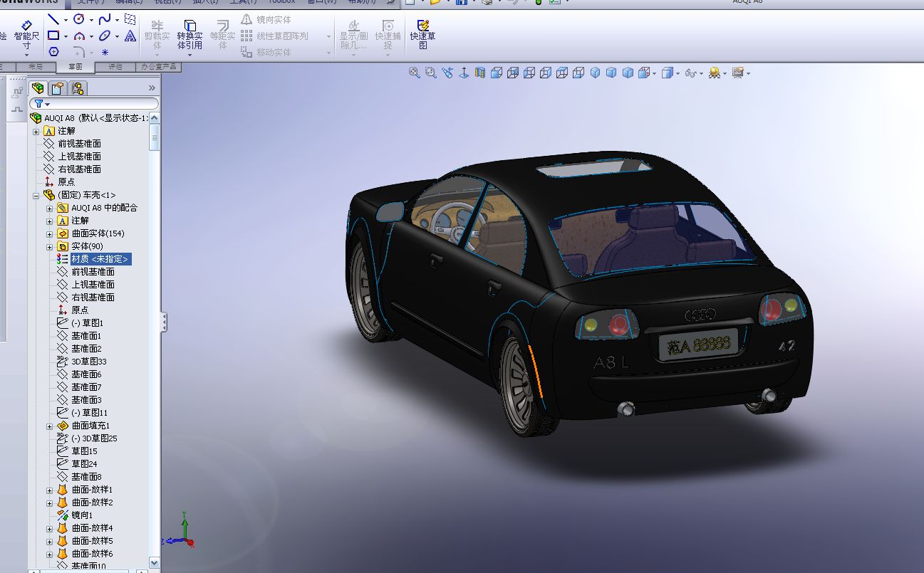Select the Line sketch tool

coord(53,20)
